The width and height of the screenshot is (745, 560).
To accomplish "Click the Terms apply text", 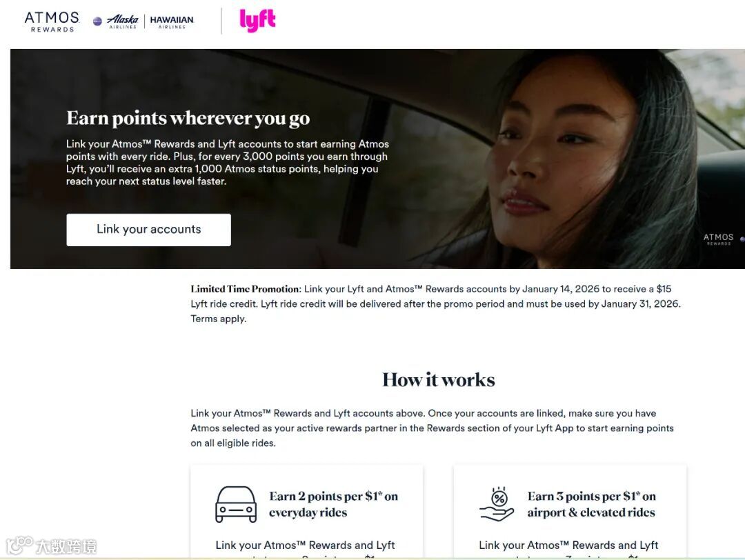I will point(219,319).
